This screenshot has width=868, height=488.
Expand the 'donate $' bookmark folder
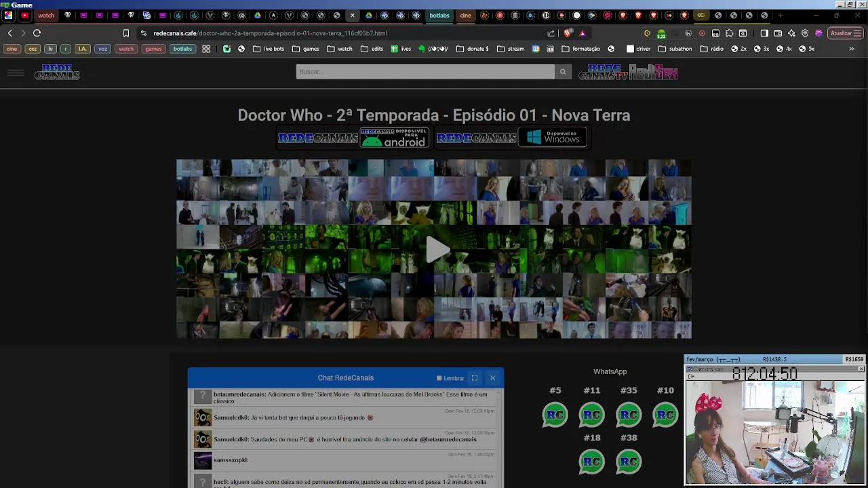pyautogui.click(x=473, y=49)
